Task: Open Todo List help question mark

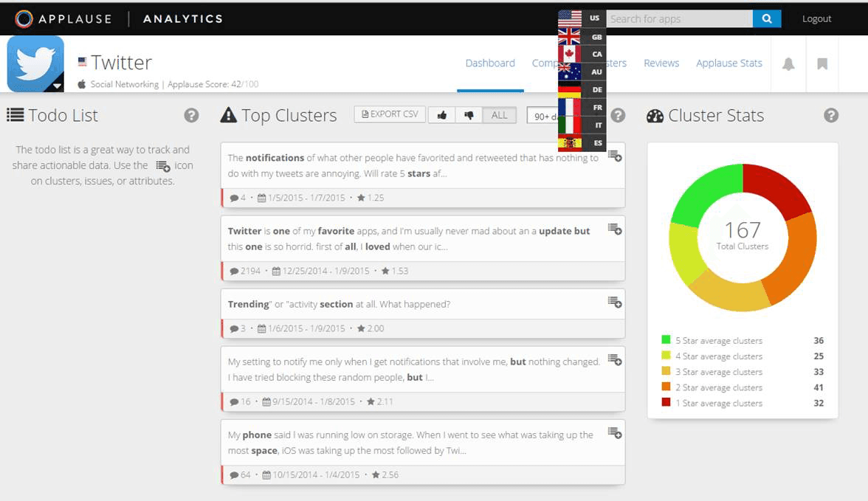Action: (192, 115)
